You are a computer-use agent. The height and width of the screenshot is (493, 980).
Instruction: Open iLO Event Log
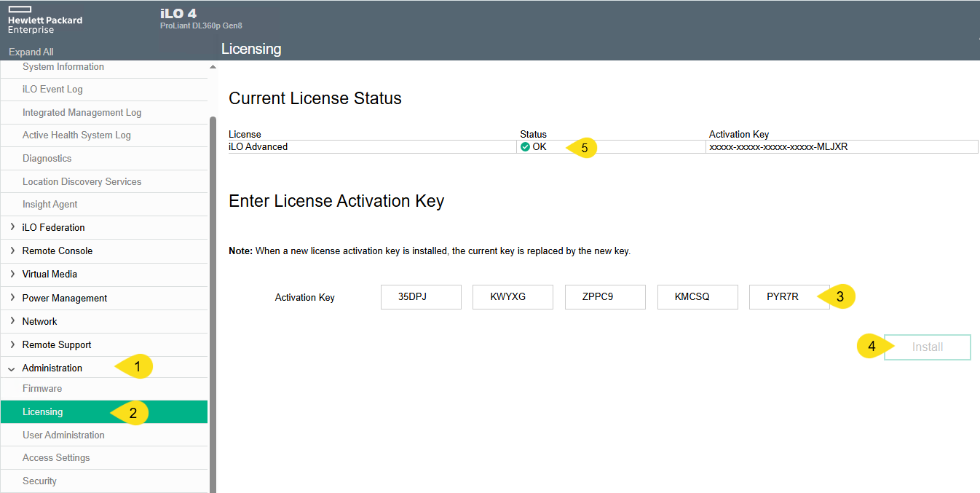pyautogui.click(x=52, y=90)
